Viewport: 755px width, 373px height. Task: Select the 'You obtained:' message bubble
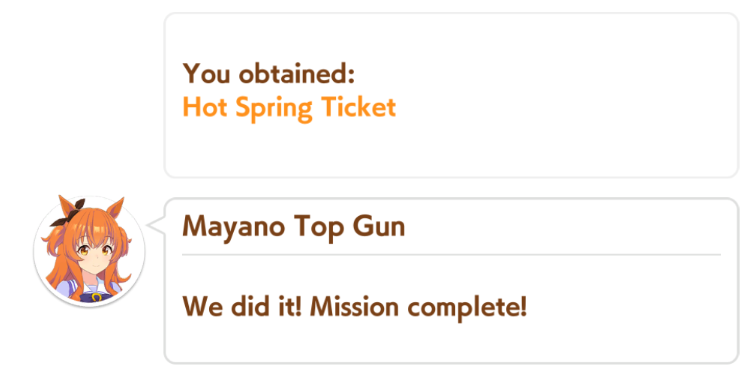pos(451,95)
